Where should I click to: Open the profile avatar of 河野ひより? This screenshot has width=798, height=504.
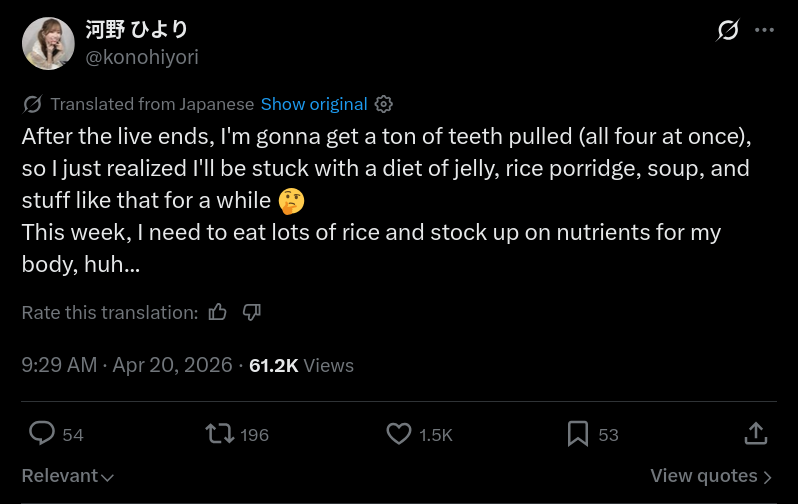[x=48, y=43]
